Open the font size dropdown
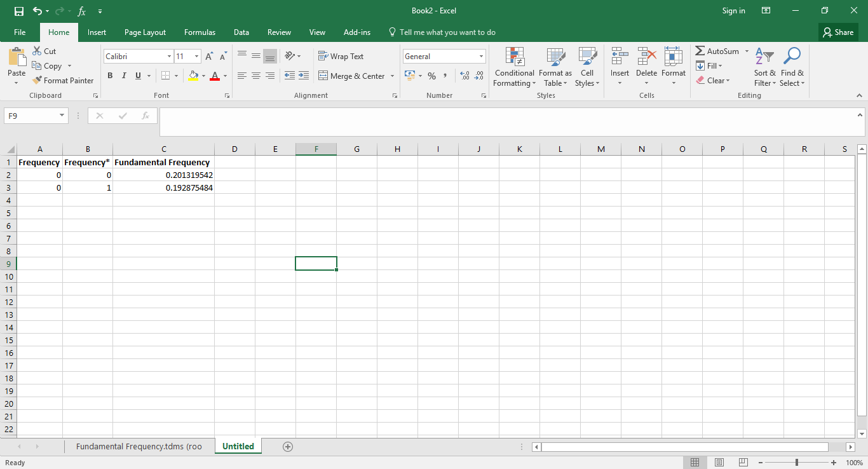The height and width of the screenshot is (469, 868). coord(196,57)
